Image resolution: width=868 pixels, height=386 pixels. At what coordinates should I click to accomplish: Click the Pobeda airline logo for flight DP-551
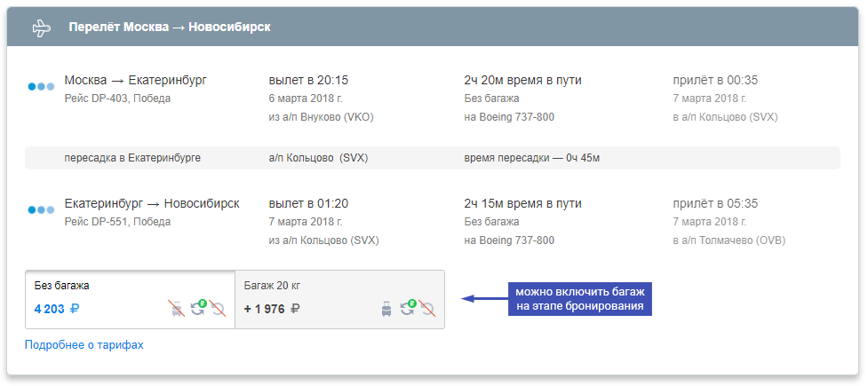point(42,210)
